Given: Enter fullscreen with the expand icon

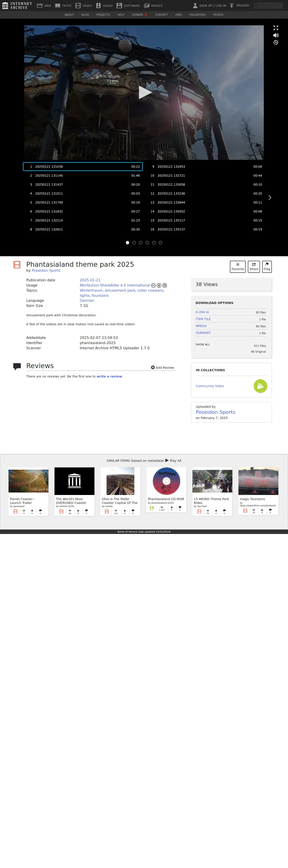Looking at the screenshot, I should [276, 28].
